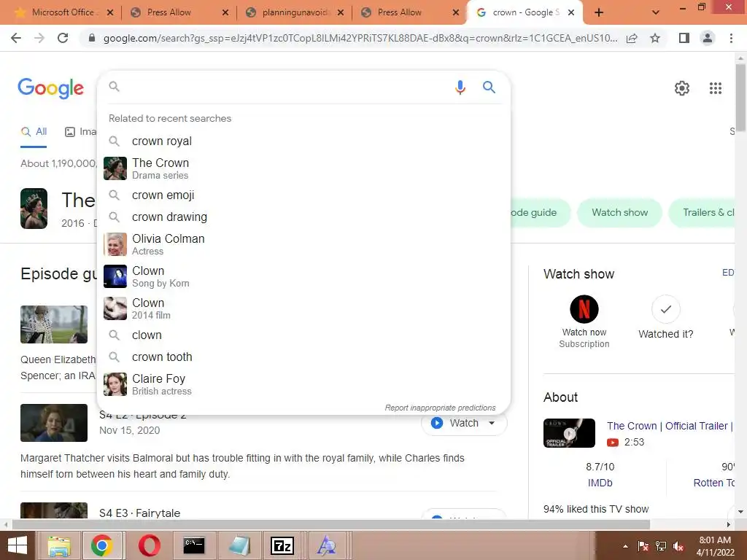This screenshot has width=747, height=560.
Task: Click the Google logo
Action: 51,88
